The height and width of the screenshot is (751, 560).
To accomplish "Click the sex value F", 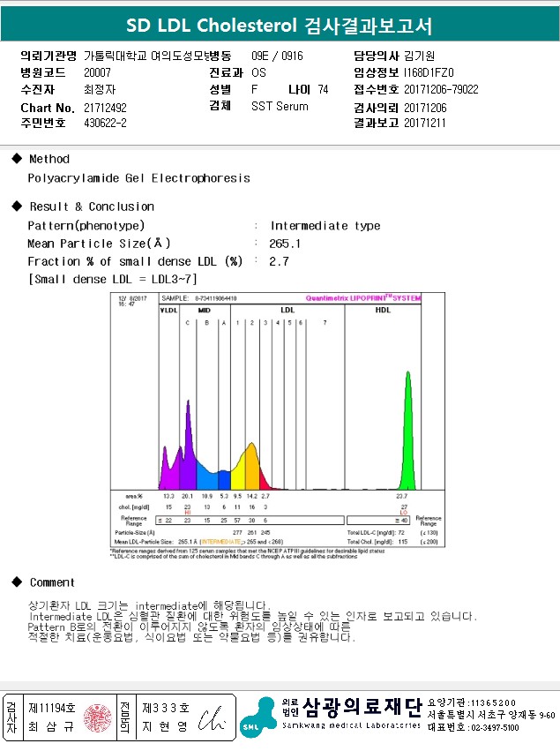I will tap(254, 89).
